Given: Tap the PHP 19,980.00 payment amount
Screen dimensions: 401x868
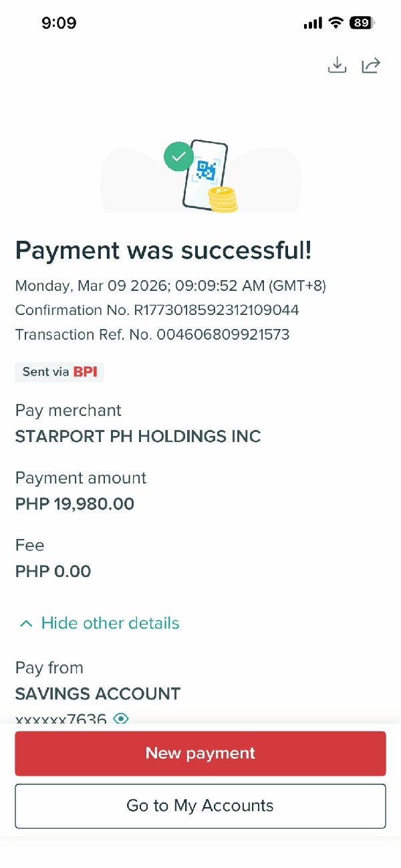Looking at the screenshot, I should click(x=75, y=504).
